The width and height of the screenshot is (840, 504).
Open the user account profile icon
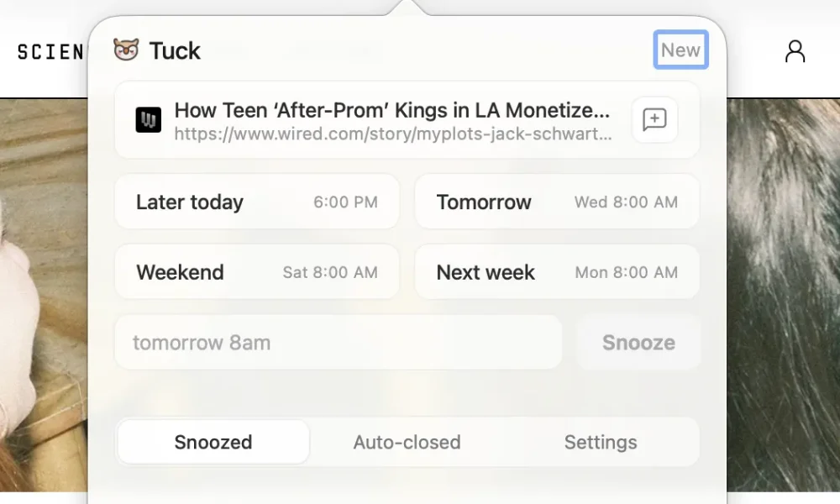(795, 51)
